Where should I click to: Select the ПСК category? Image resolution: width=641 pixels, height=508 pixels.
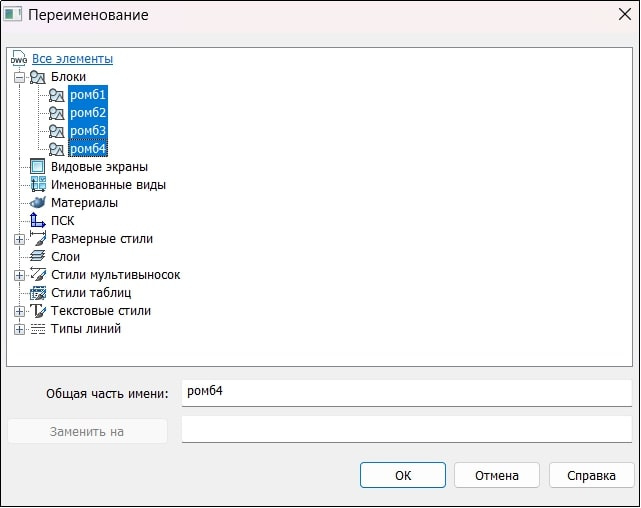63,221
